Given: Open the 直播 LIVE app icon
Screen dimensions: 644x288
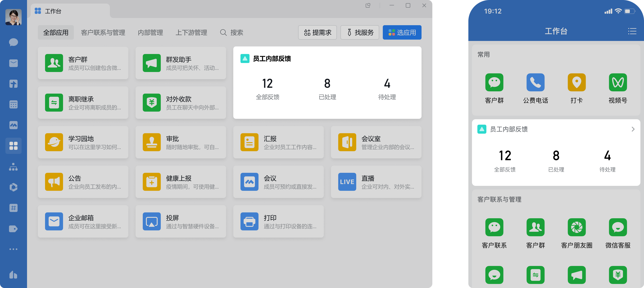Looking at the screenshot, I should [x=347, y=182].
